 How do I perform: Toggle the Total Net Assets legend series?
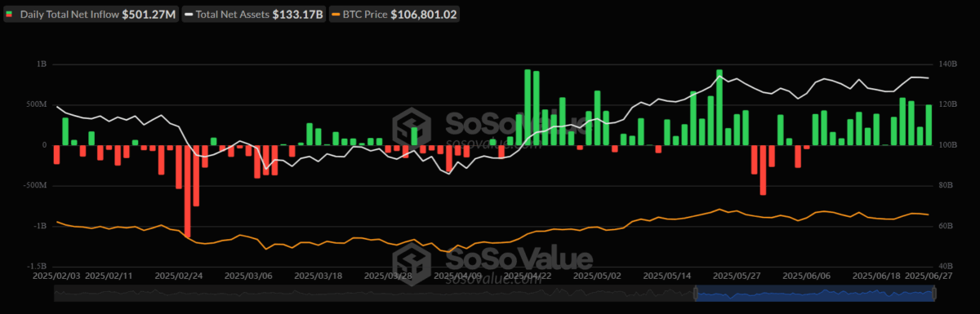pyautogui.click(x=253, y=15)
